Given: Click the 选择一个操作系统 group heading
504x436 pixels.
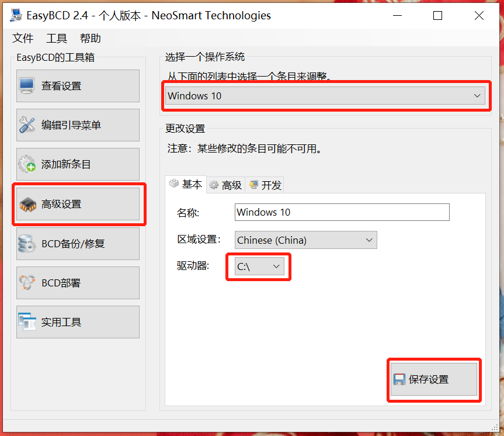Looking at the screenshot, I should [x=205, y=57].
